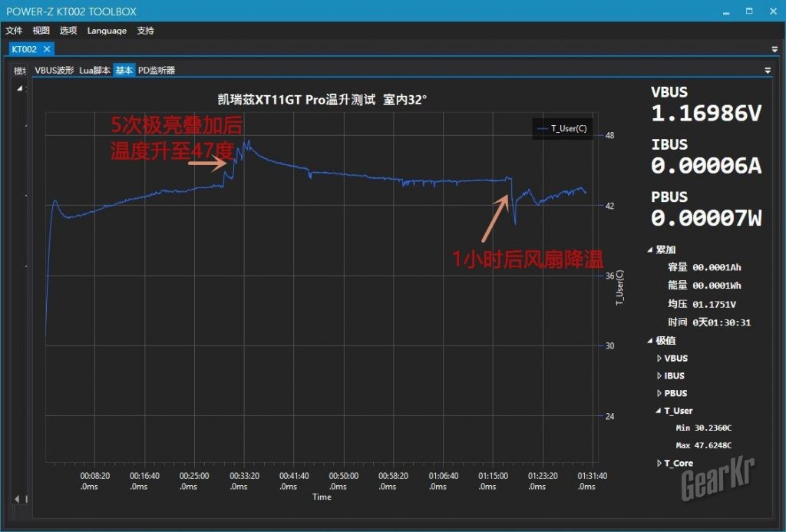Screen dimensions: 786x532
Task: Click the chart title 凯瑞兹XT11GT Pro温升测试
Action: (296, 99)
